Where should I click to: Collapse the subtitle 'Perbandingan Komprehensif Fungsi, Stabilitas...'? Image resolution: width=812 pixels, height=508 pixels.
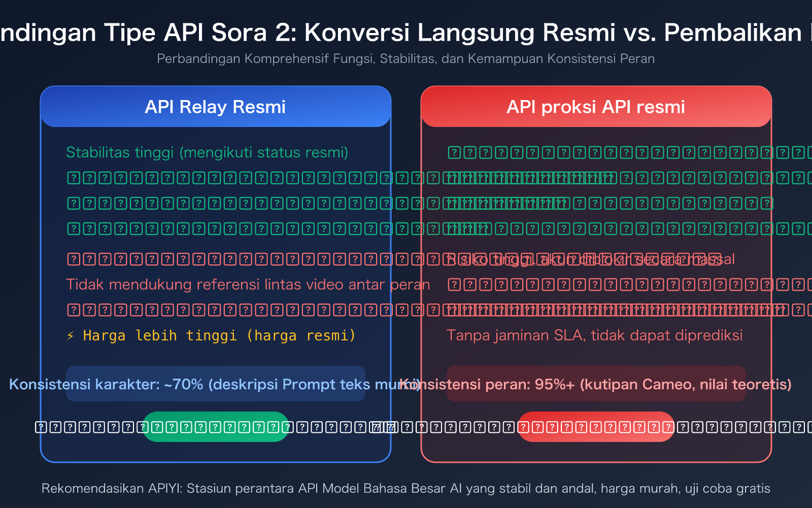405,58
